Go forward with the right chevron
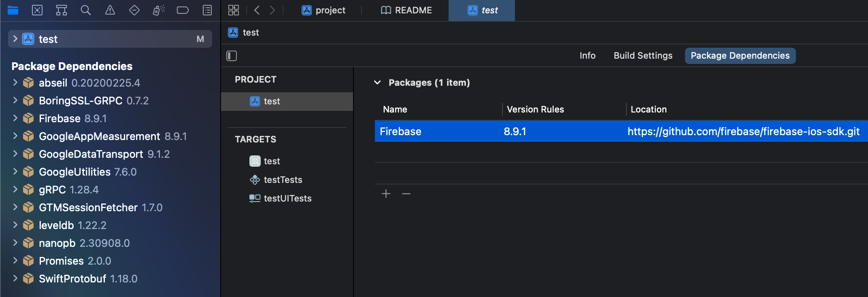 272,10
